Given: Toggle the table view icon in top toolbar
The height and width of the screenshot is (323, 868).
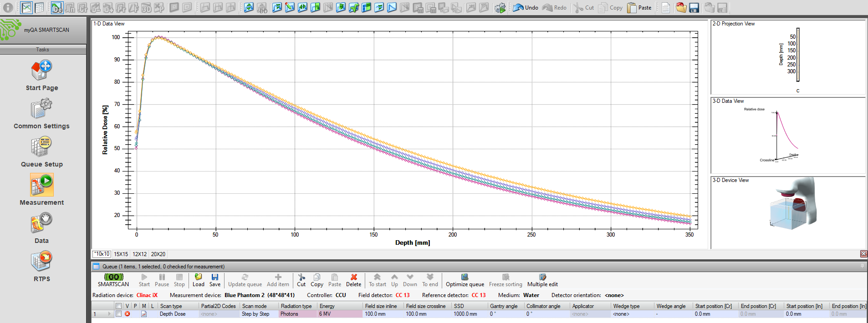Looking at the screenshot, I should [40, 8].
